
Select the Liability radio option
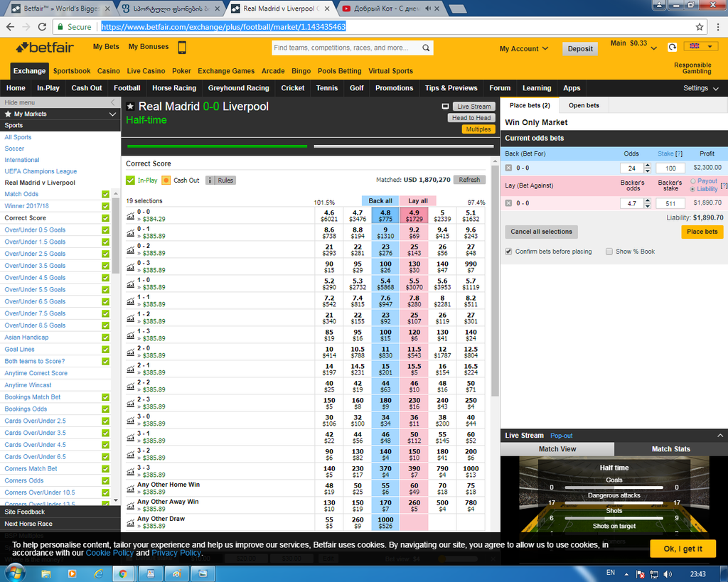tap(693, 189)
